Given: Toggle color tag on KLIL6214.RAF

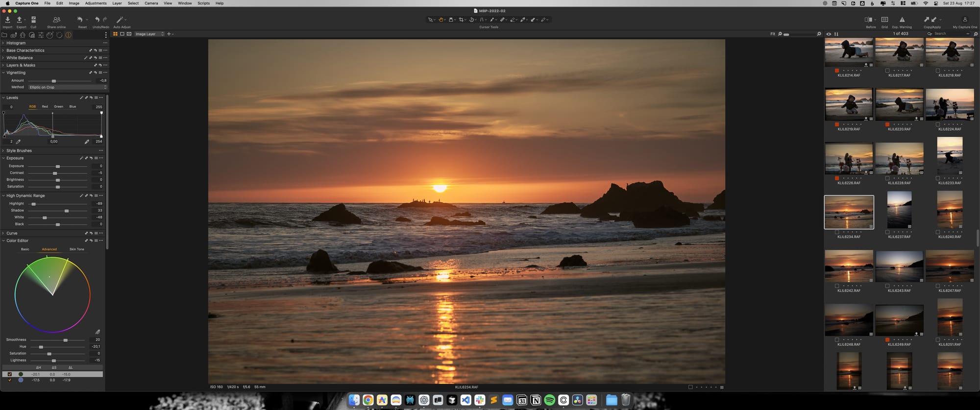Looking at the screenshot, I should [837, 71].
